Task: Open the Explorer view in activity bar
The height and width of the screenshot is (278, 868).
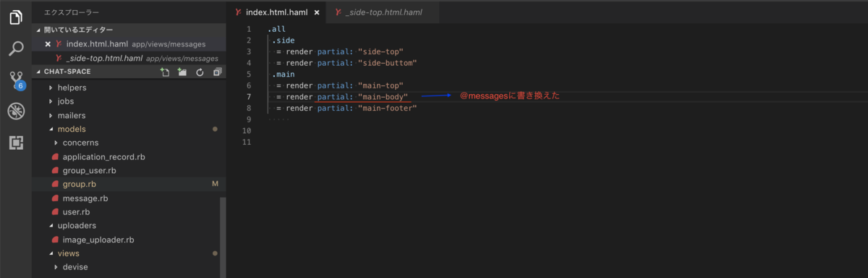Action: click(x=16, y=17)
